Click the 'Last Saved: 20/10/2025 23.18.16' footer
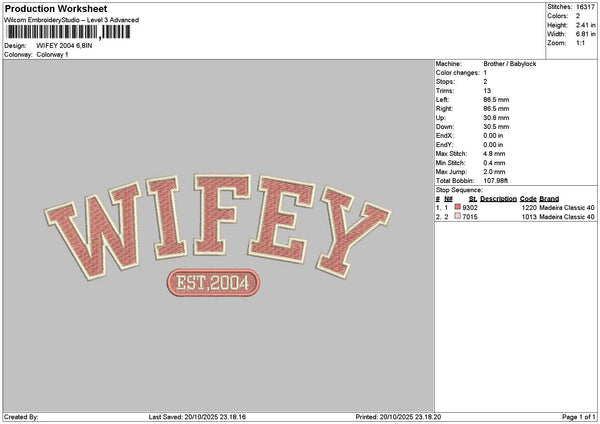Image resolution: width=600 pixels, height=424 pixels. [x=197, y=417]
